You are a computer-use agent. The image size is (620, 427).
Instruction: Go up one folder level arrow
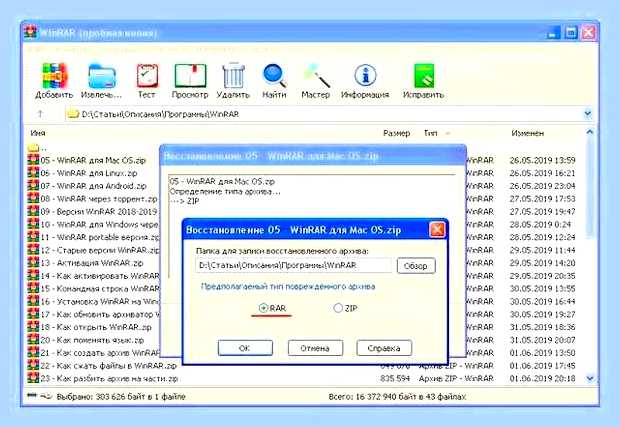(x=40, y=114)
